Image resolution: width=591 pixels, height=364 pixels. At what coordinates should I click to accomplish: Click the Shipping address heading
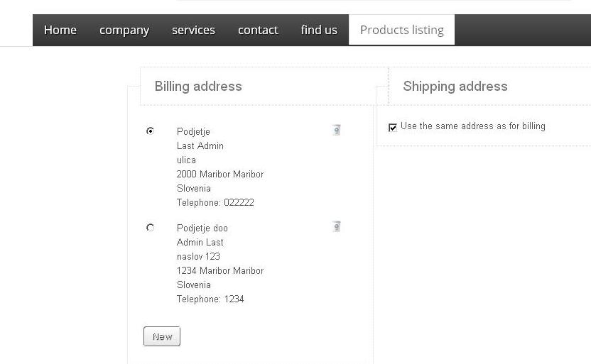pyautogui.click(x=455, y=86)
